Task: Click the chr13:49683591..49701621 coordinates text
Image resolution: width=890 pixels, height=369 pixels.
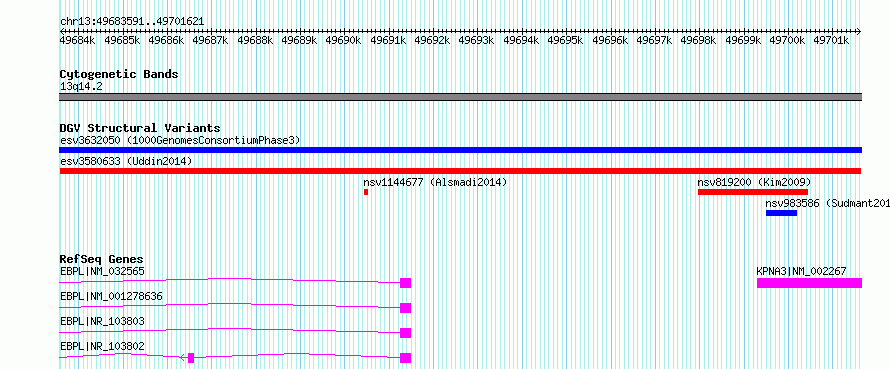Action: click(x=132, y=22)
